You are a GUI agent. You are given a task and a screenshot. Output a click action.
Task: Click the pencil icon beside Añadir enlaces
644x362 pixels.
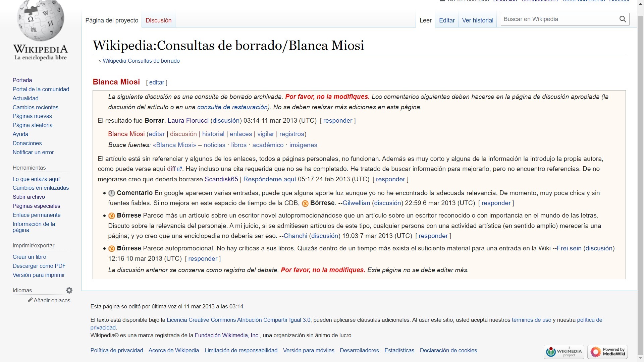pos(30,300)
